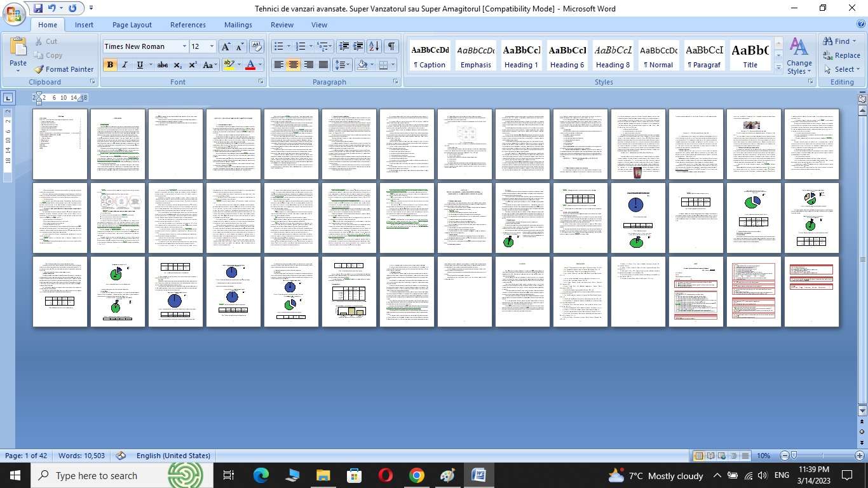
Task: Toggle Center text alignment
Action: coord(293,65)
